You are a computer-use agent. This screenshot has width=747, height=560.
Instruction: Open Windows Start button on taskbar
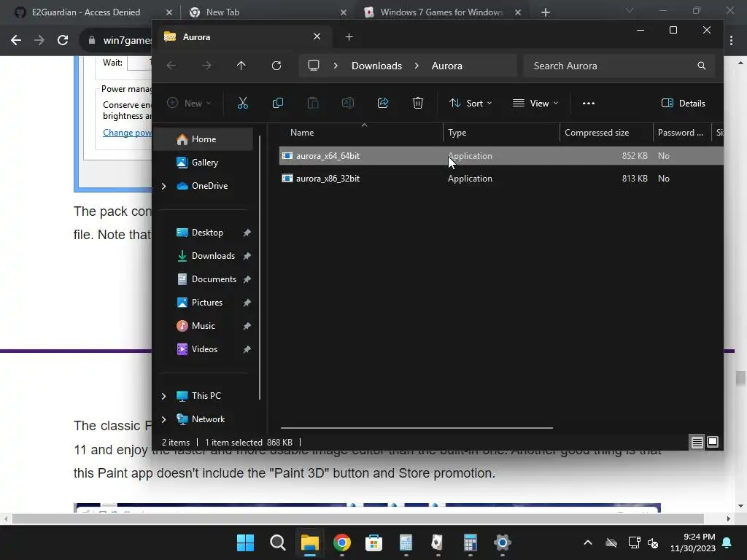tap(245, 542)
